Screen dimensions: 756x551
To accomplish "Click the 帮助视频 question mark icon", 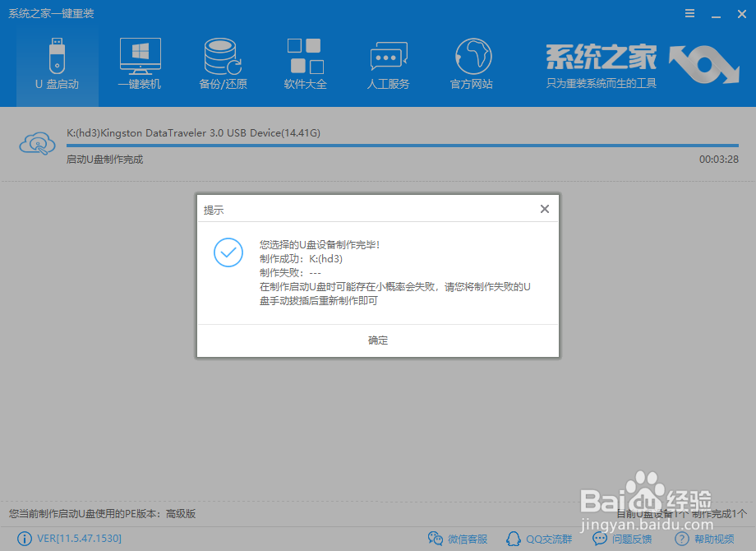I will pos(682,539).
